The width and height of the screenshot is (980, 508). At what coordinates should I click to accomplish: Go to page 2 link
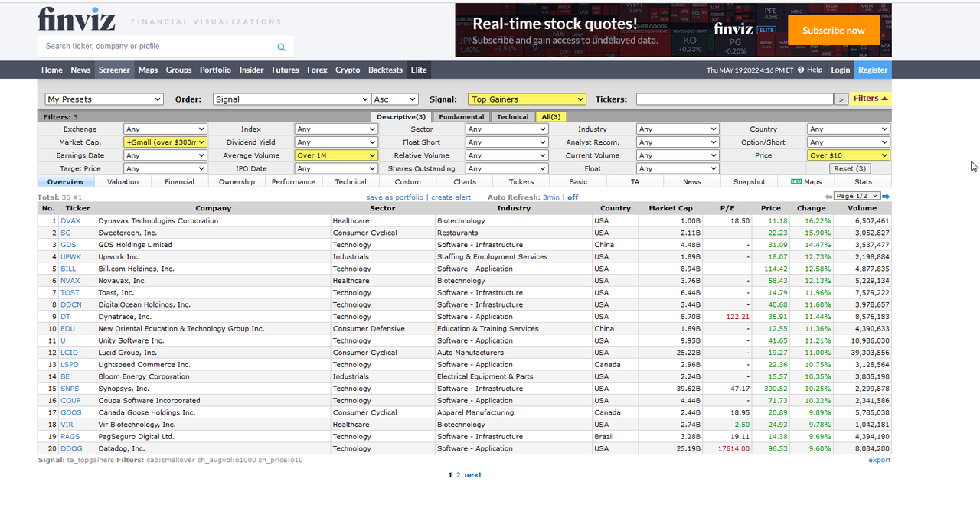tap(459, 475)
